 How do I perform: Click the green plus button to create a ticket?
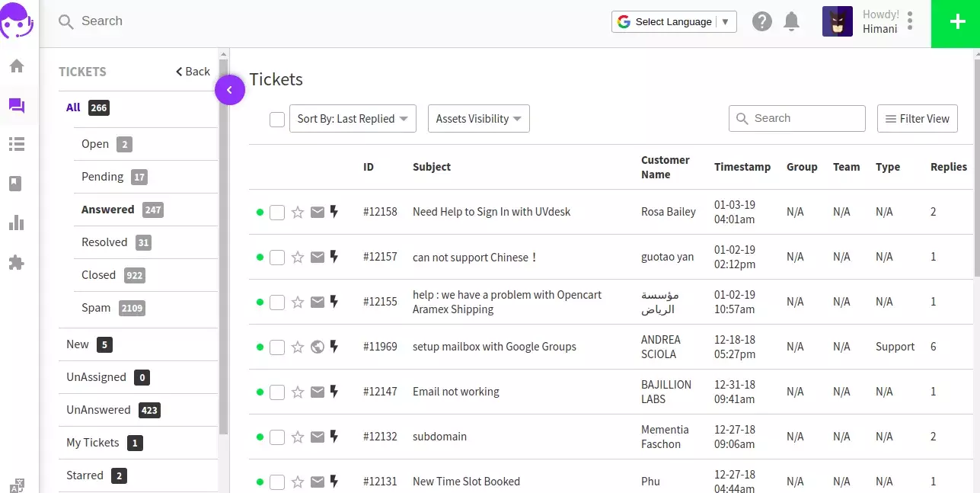956,22
